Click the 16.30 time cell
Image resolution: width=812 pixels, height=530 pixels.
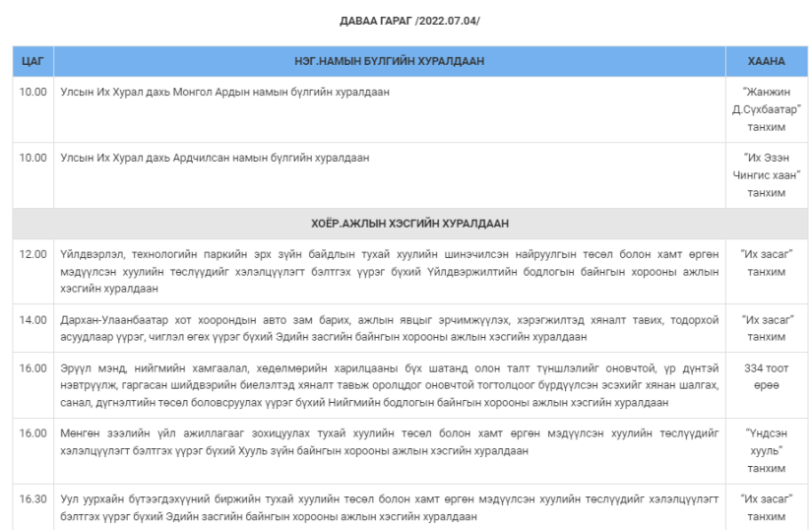[x=33, y=499]
